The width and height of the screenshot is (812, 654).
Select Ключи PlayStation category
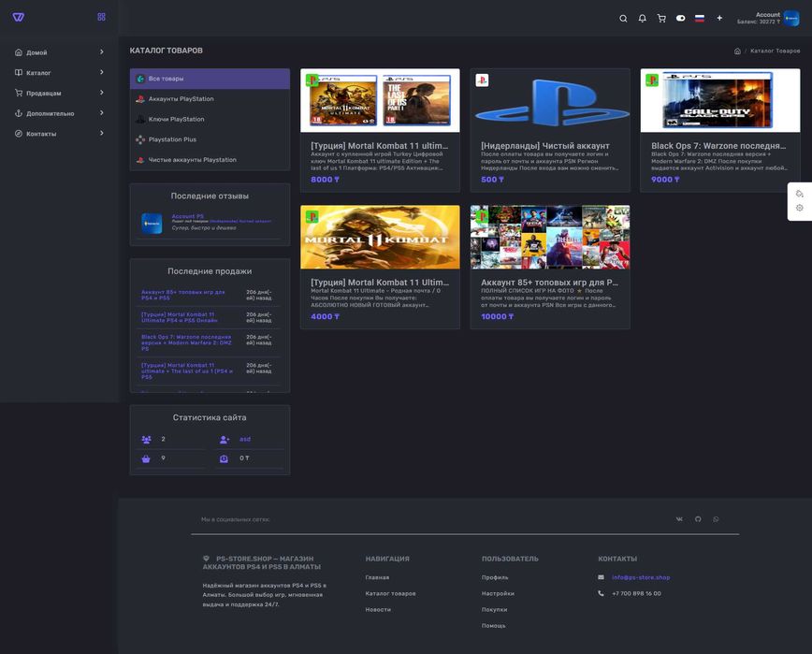[210, 119]
